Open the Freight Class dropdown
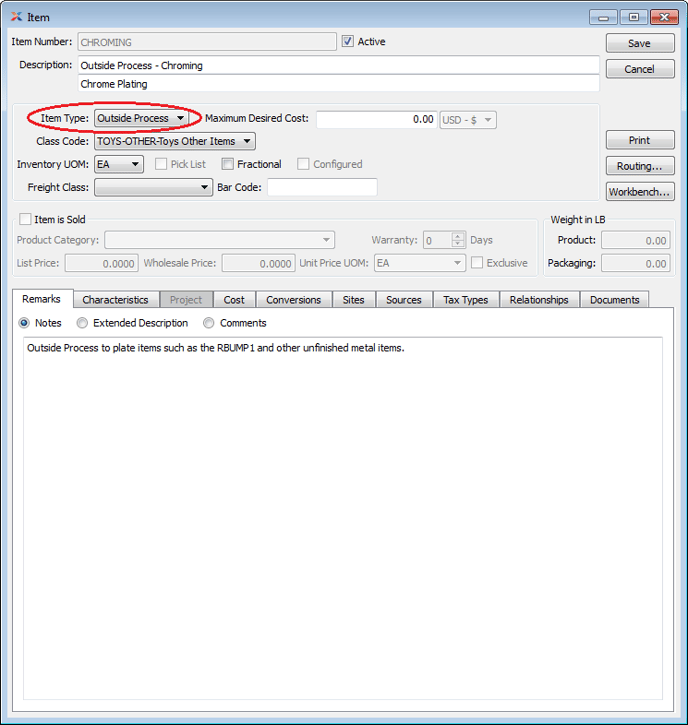This screenshot has height=725, width=688. click(153, 187)
